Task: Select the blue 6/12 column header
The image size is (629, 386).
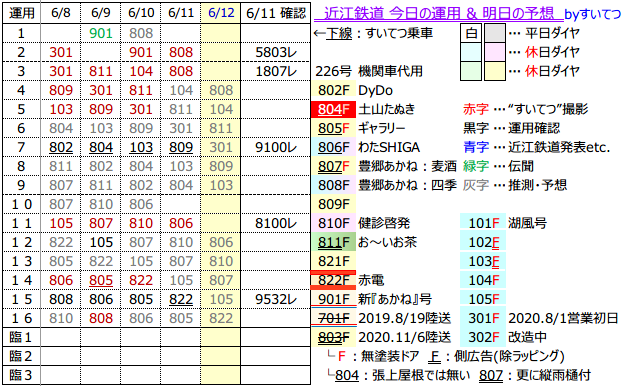Action: [x=221, y=13]
